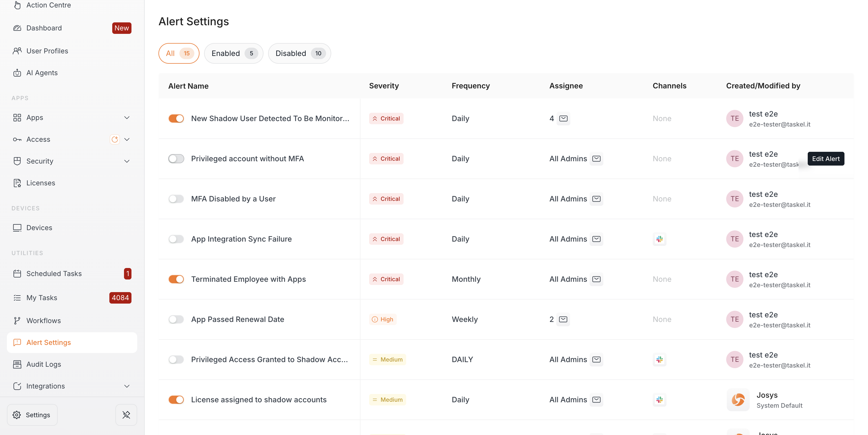Viewport: 868px width, 435px height.
Task: Enable Privileged account without MFA toggle
Action: point(176,159)
